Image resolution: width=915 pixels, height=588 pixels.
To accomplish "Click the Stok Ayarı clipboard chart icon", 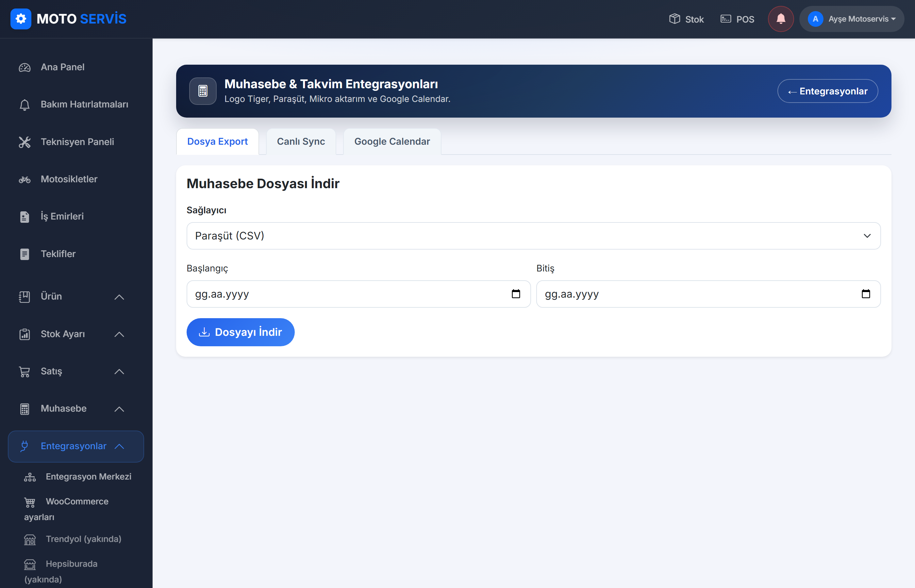I will [x=25, y=334].
